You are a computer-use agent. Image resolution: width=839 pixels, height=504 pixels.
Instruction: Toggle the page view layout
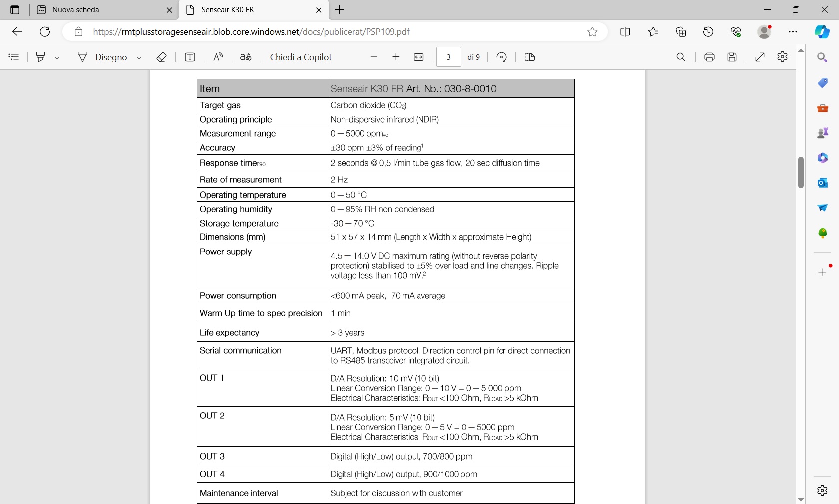point(530,57)
